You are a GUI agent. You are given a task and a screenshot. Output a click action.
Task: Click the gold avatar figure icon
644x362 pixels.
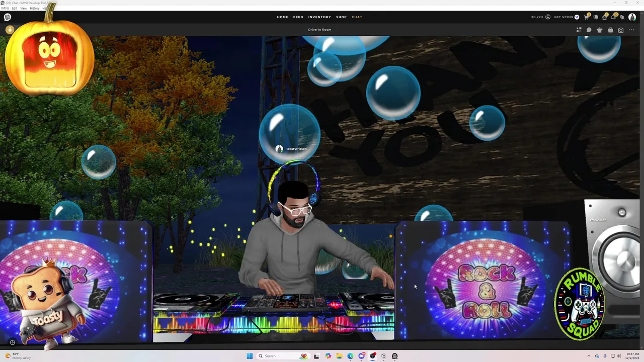[x=9, y=30]
